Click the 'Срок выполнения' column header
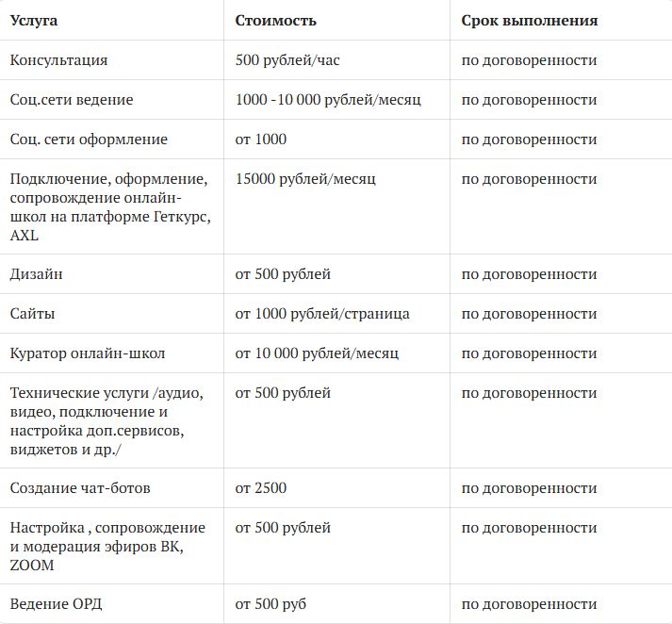 [530, 21]
